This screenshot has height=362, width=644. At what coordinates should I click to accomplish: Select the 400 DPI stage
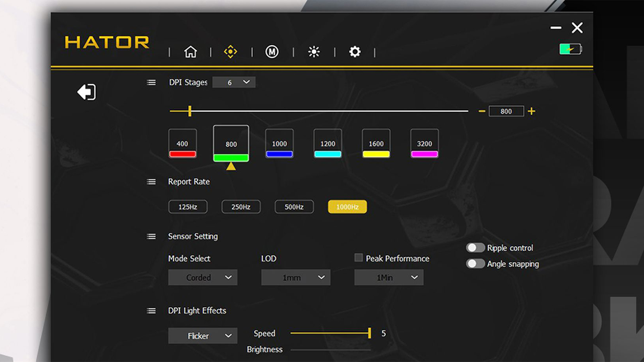pos(182,143)
